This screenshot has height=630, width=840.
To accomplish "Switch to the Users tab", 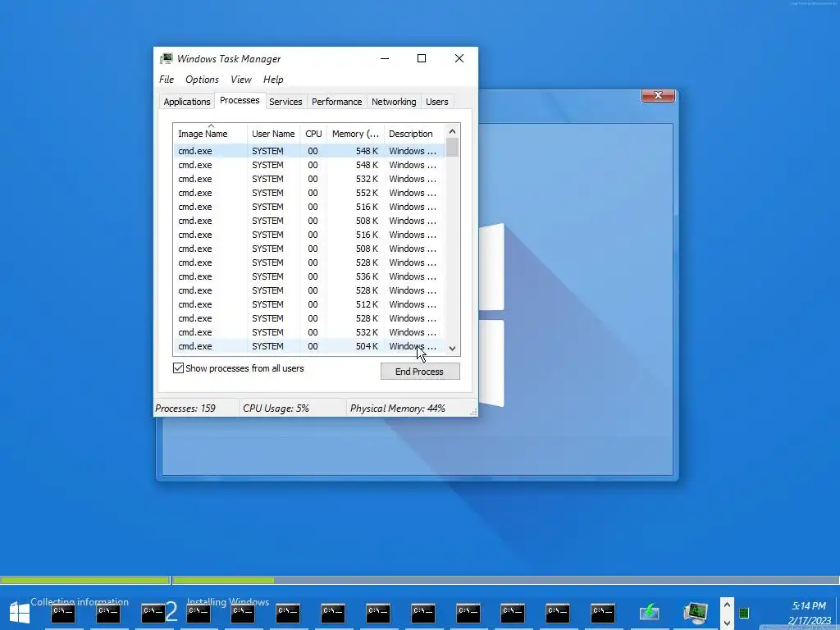I will [x=437, y=102].
